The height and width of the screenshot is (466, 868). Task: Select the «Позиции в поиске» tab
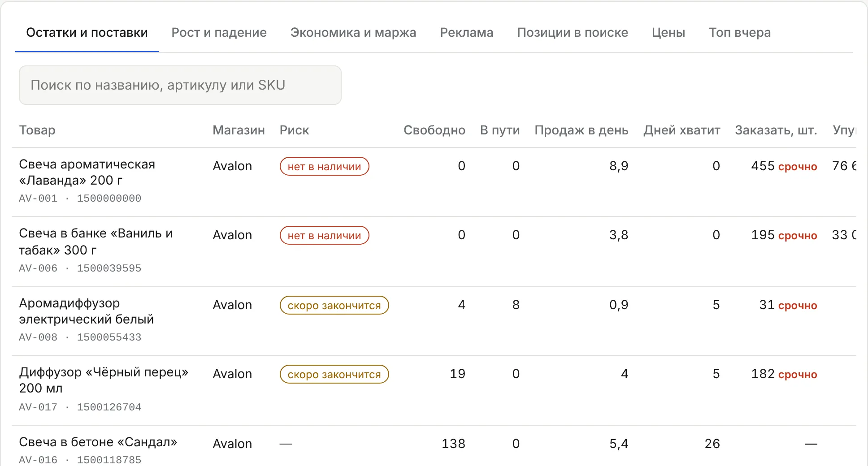[573, 33]
